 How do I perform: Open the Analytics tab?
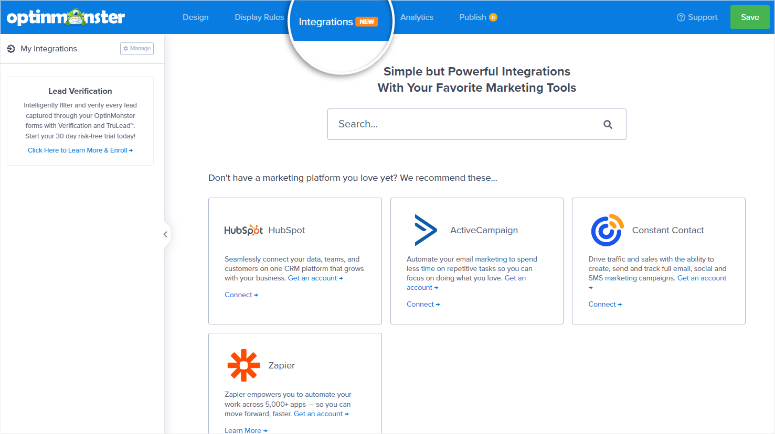pos(417,17)
